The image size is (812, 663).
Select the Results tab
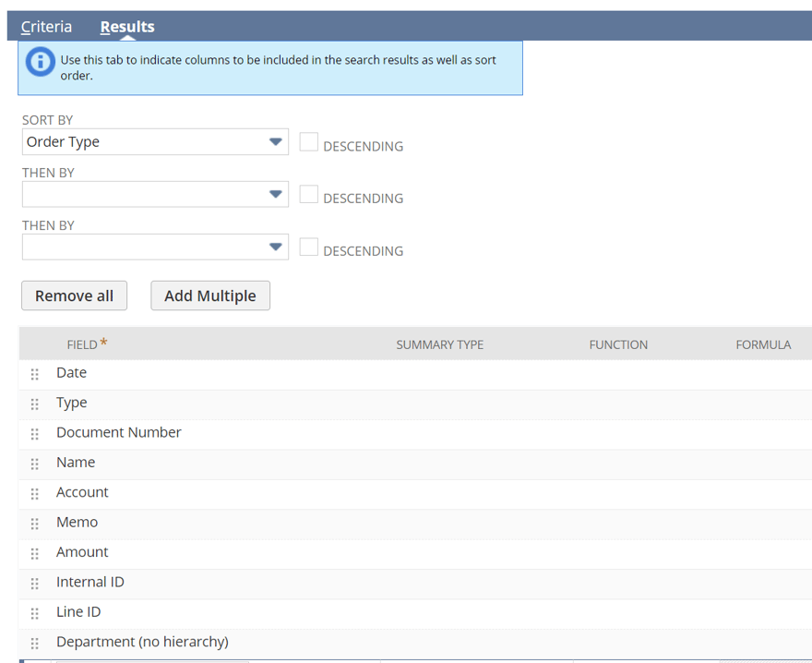(126, 27)
